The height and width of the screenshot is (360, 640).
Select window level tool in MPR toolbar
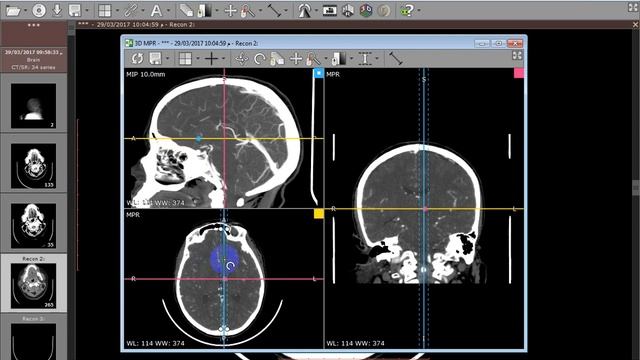(x=339, y=59)
